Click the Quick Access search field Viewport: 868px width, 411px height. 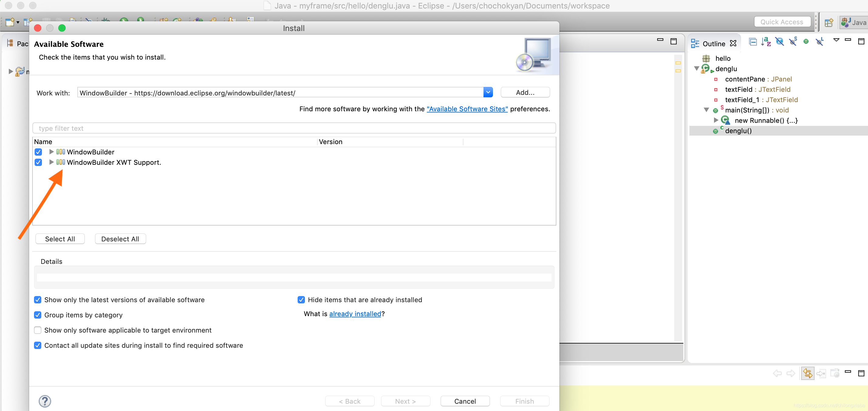(782, 22)
